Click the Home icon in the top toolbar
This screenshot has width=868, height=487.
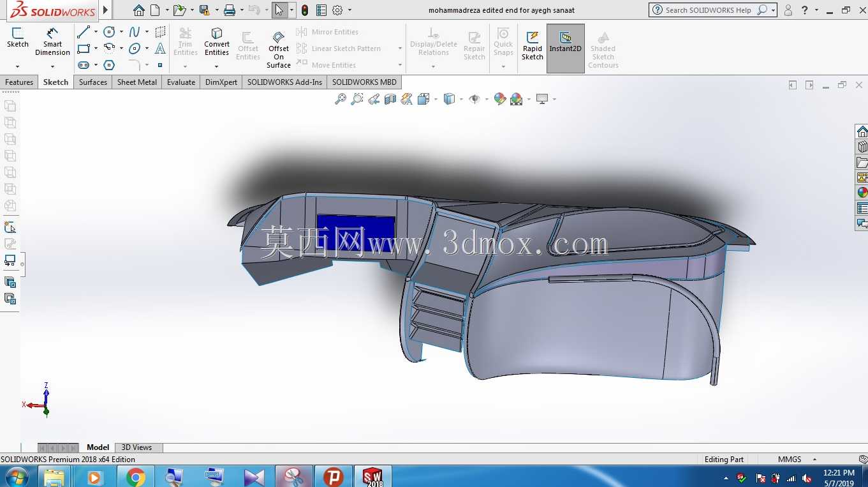(139, 10)
